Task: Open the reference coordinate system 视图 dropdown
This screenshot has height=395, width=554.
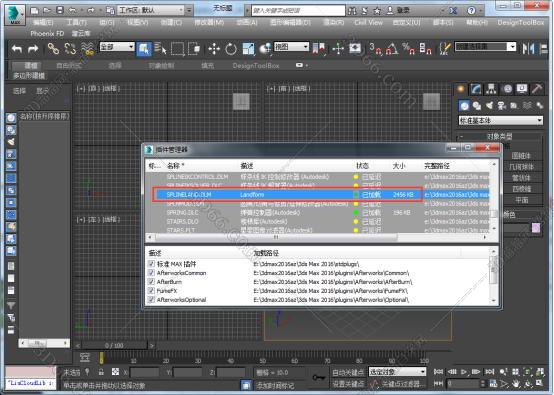Action: [291, 47]
